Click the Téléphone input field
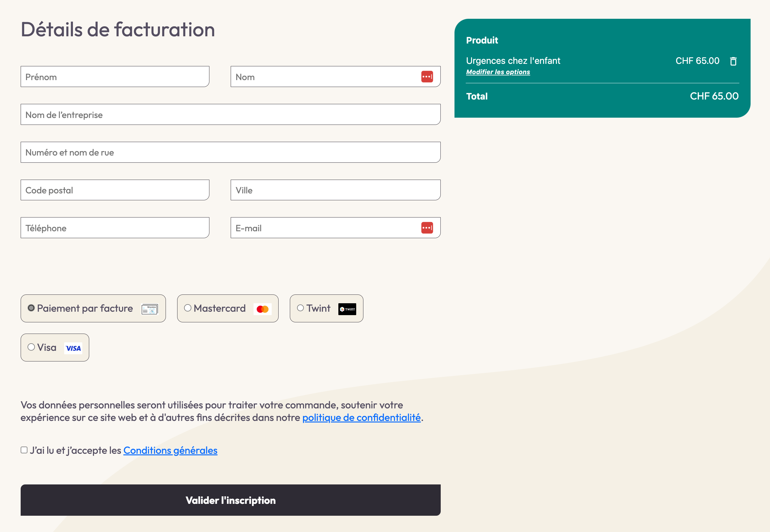770x532 pixels. tap(115, 228)
